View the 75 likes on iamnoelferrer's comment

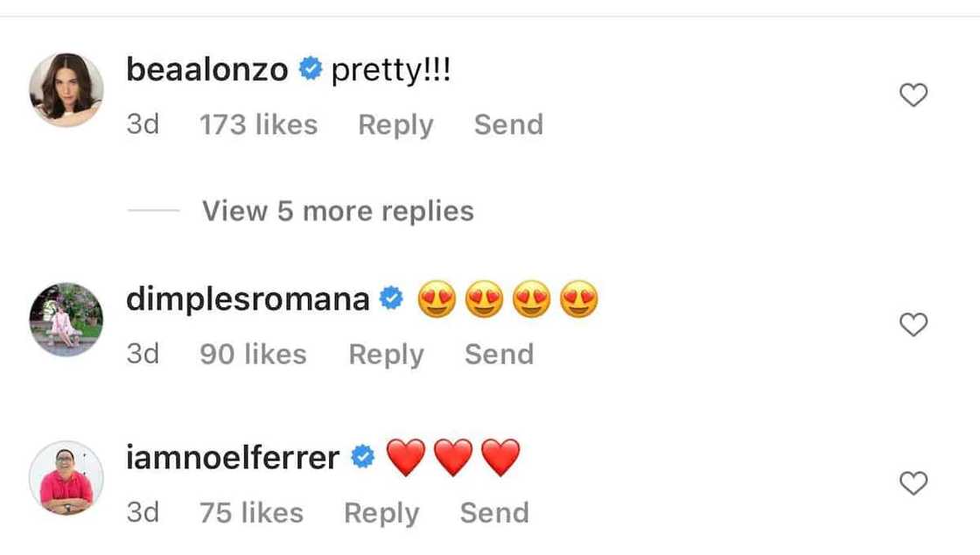(x=251, y=513)
